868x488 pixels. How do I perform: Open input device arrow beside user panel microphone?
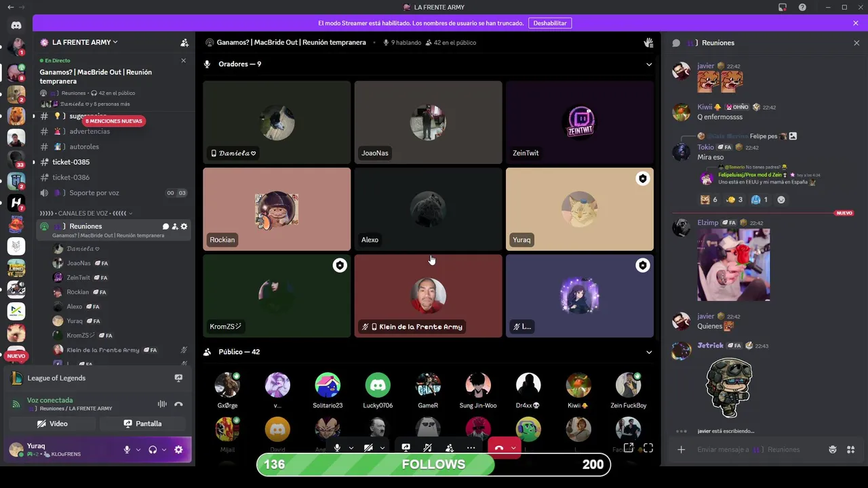coord(138,449)
